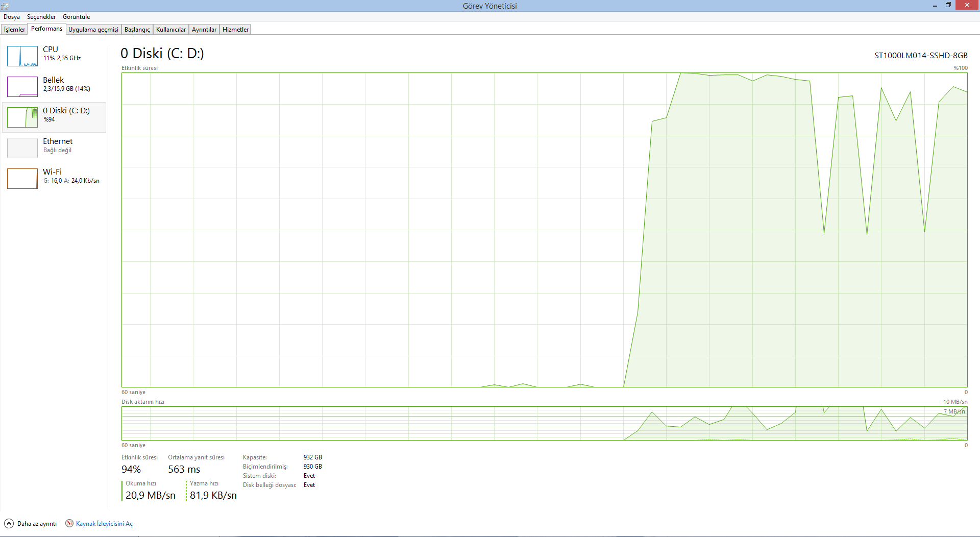
Task: Open the Hizmetler tab
Action: (x=235, y=30)
